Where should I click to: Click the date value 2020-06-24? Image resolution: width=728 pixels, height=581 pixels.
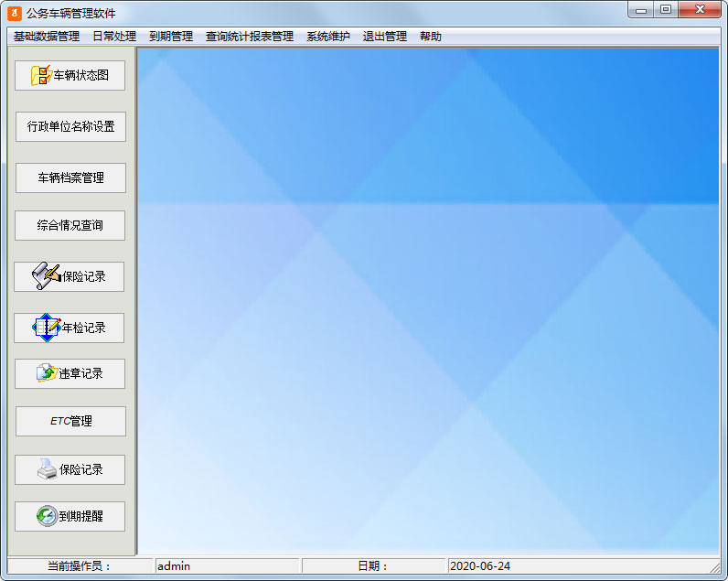[x=480, y=565]
